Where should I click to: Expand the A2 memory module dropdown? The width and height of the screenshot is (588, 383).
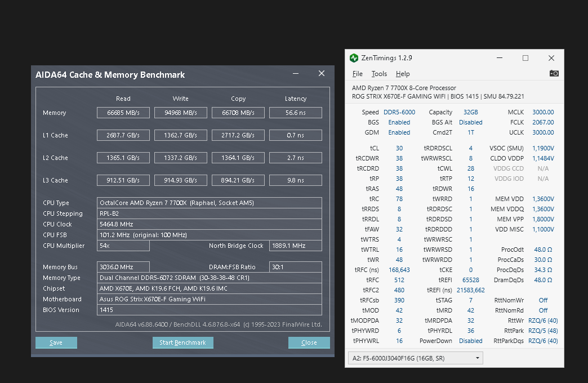click(x=416, y=358)
